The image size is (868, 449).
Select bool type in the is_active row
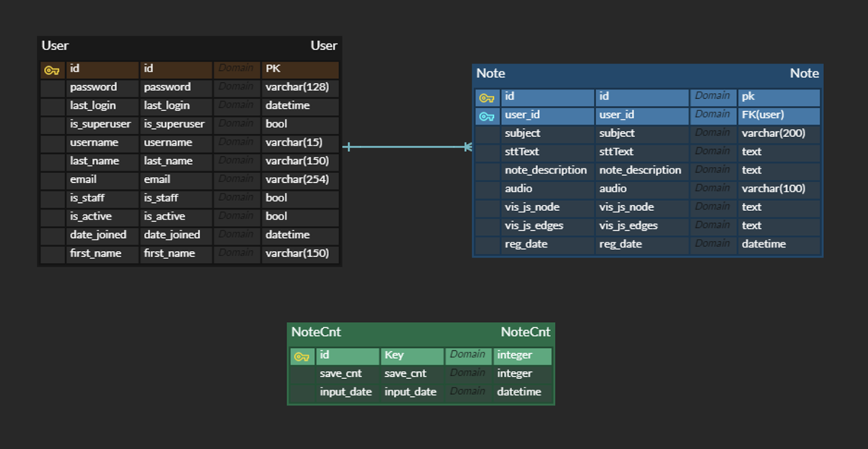point(300,217)
